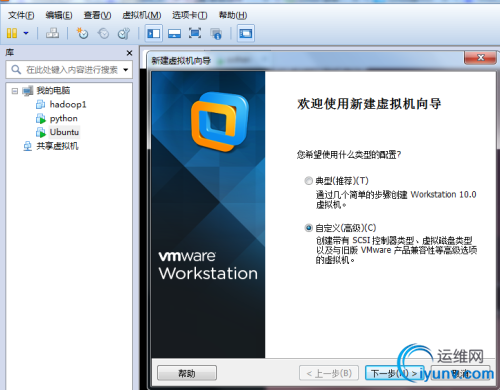Click the revert to snapshot toolbar icon

click(103, 33)
